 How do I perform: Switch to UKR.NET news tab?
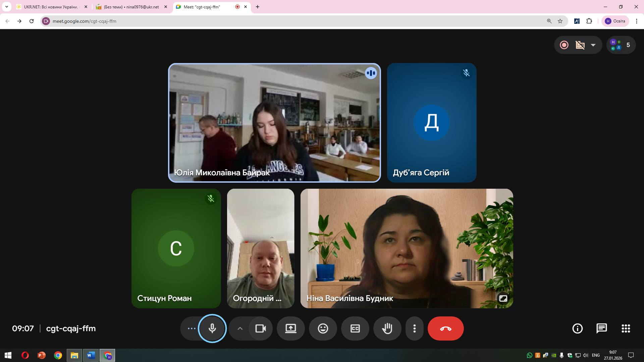click(50, 7)
